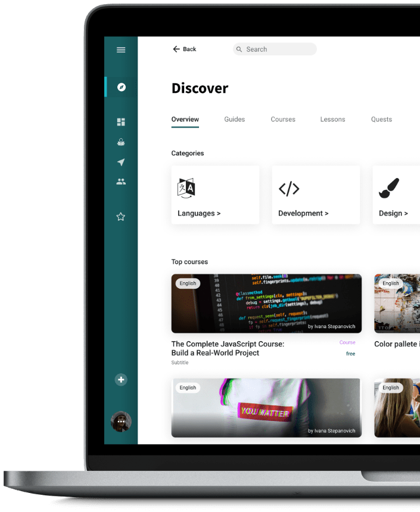Screen dimensions: 420x512
Task: Click the 'Subtitle' text under JavaScript course
Action: click(180, 363)
